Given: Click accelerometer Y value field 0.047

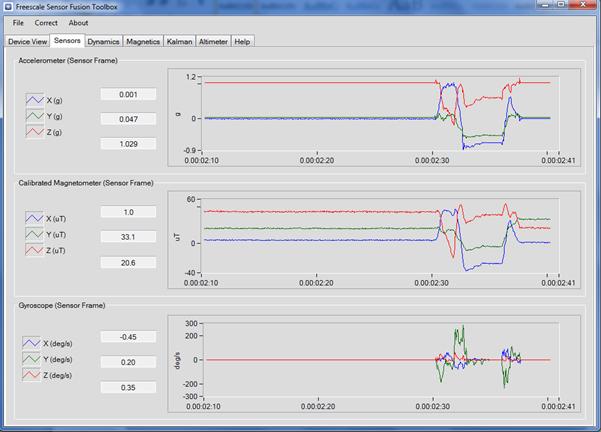Looking at the screenshot, I should 128,119.
